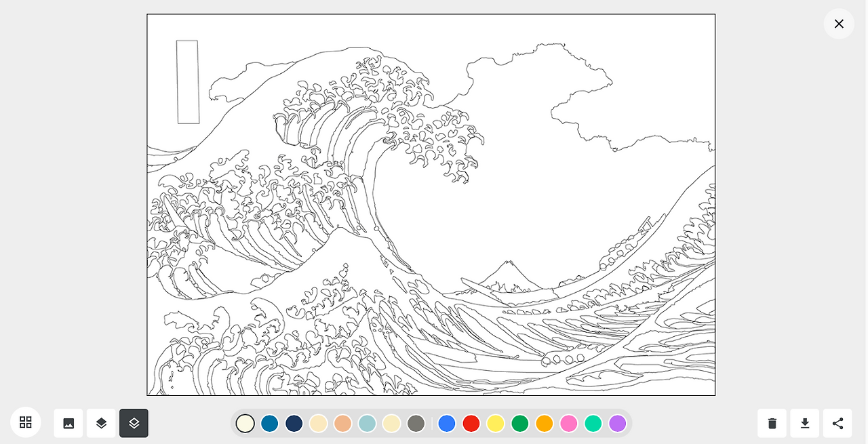Screen dimensions: 868x444
Task: Pick the teal swatch after pink
Action: coord(593,423)
